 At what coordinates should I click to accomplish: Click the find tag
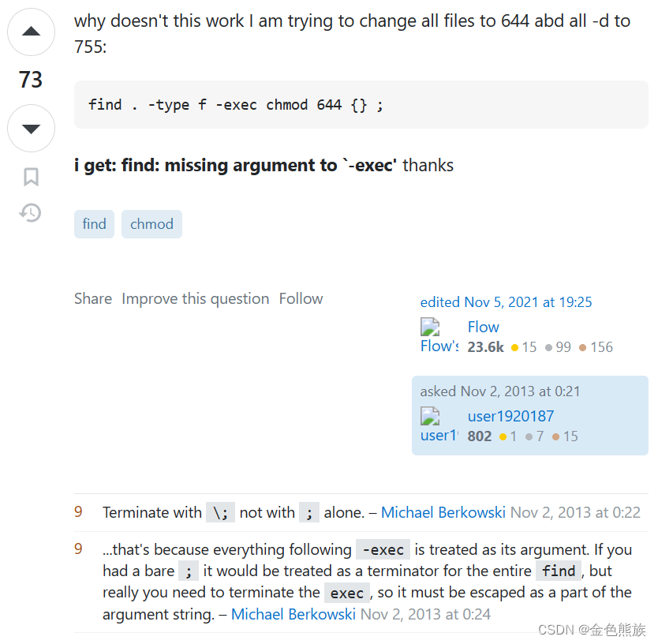[94, 224]
